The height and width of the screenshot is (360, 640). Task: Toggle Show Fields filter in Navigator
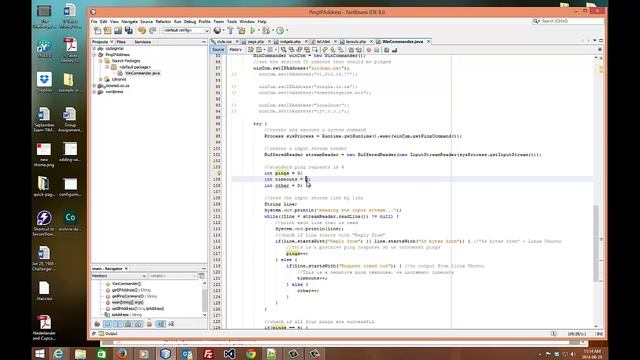point(107,324)
